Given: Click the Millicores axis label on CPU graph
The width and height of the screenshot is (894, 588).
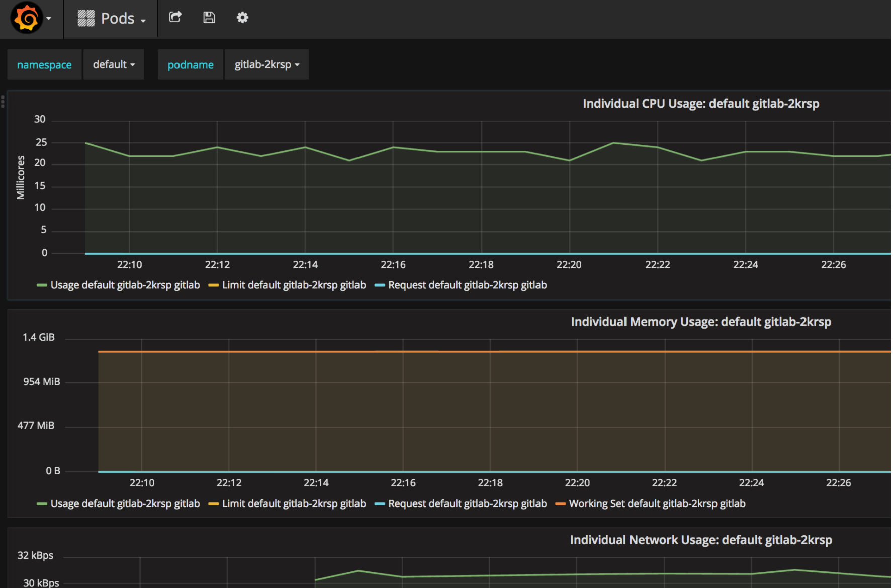Looking at the screenshot, I should (x=21, y=177).
